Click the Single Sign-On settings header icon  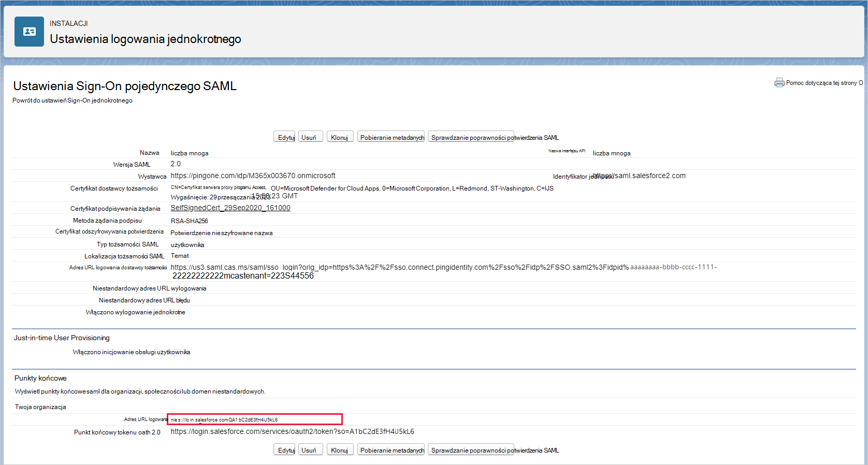[29, 32]
